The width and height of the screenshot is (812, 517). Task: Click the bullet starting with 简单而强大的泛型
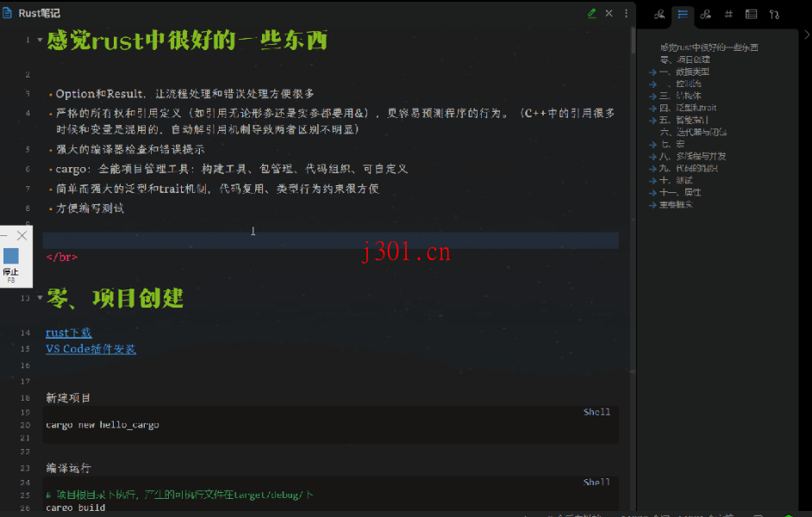click(217, 189)
